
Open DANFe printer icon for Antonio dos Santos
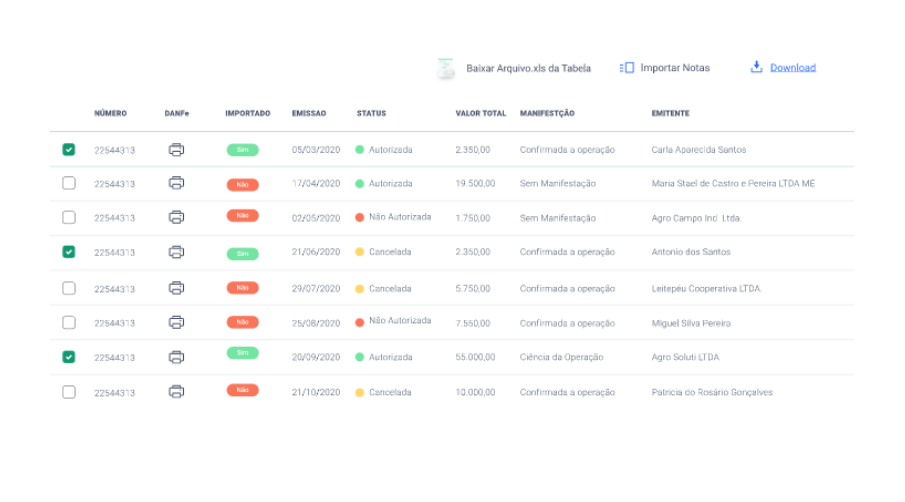(x=176, y=252)
